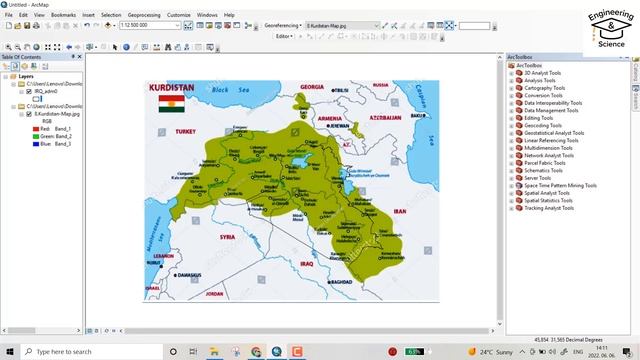Click the New map document icon
This screenshot has width=640, height=360.
pyautogui.click(x=9, y=26)
